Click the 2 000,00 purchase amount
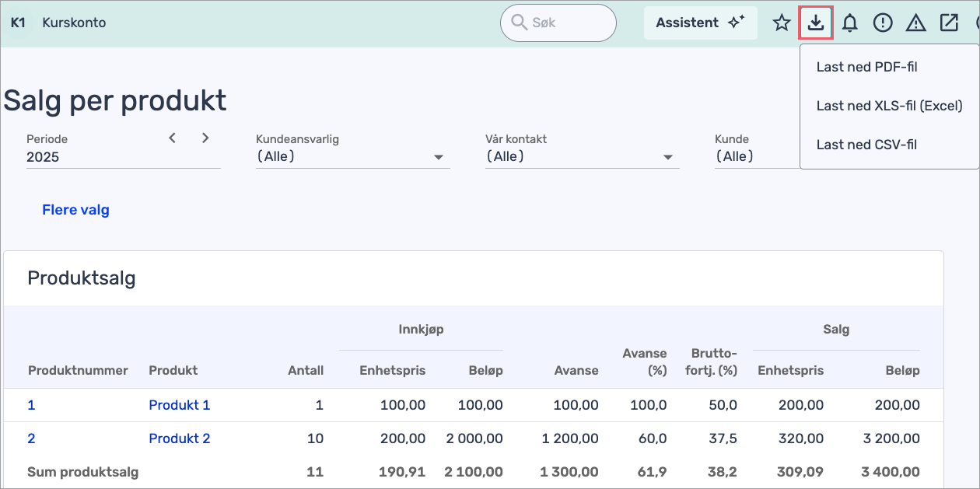This screenshot has width=980, height=489. (474, 438)
